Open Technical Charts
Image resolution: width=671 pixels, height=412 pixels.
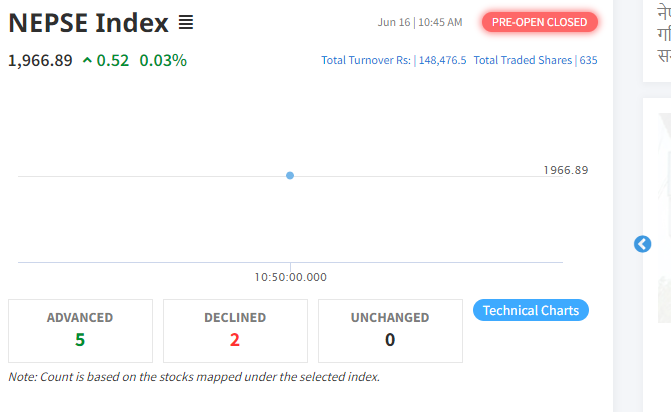click(531, 310)
